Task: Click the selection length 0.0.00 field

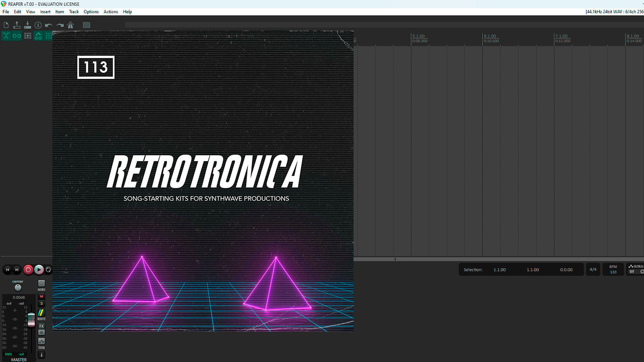Action: pos(566,270)
